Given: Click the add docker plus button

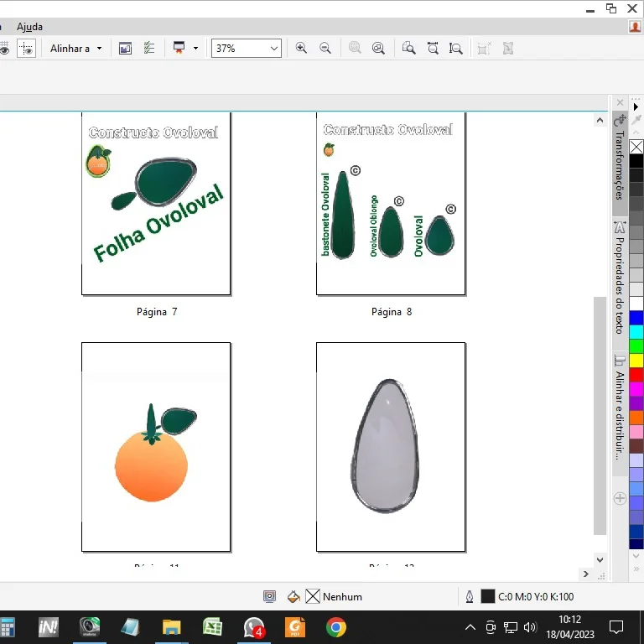Looking at the screenshot, I should [x=621, y=498].
